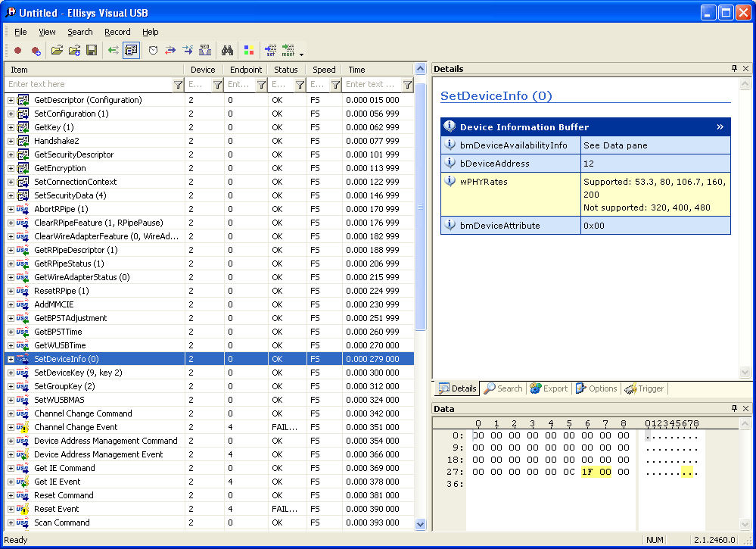Open the binoculars Find tool
The image size is (756, 549).
tap(226, 51)
